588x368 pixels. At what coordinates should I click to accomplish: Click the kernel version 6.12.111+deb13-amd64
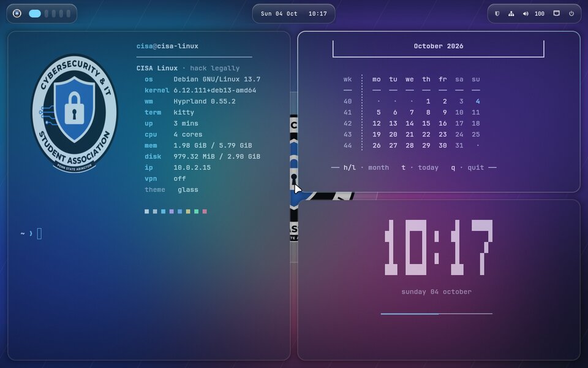(x=215, y=91)
